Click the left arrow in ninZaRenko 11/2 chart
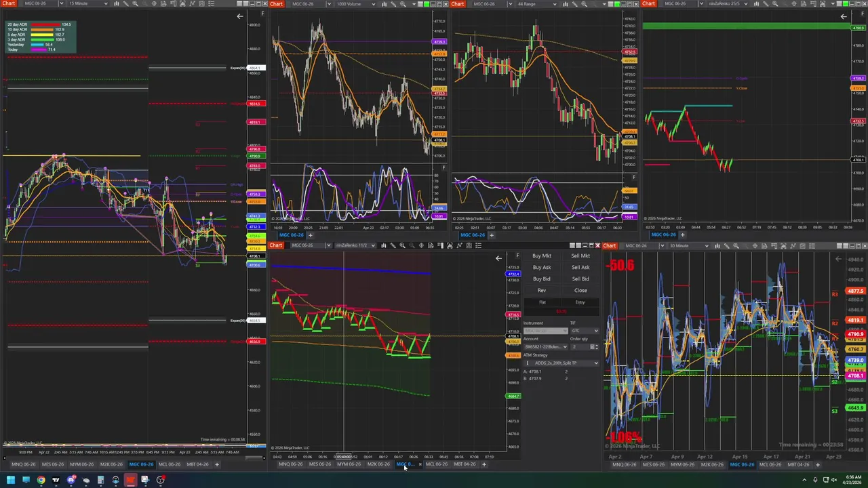 498,258
